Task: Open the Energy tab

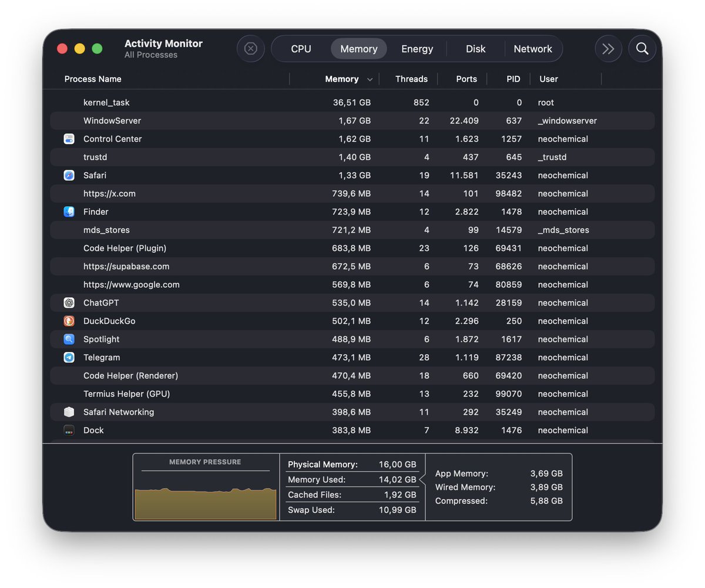Action: point(417,49)
